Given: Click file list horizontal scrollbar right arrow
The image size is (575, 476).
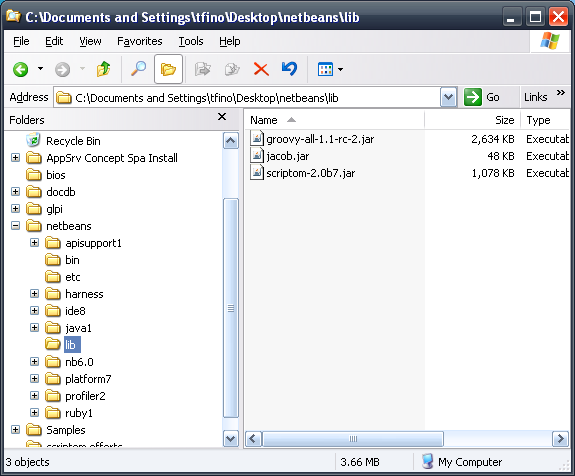Looking at the screenshot, I should pyautogui.click(x=560, y=439).
